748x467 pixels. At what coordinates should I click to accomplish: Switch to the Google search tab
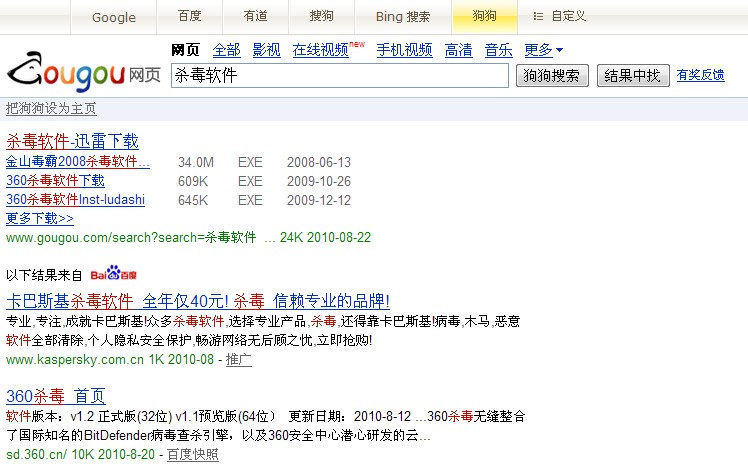[x=114, y=17]
